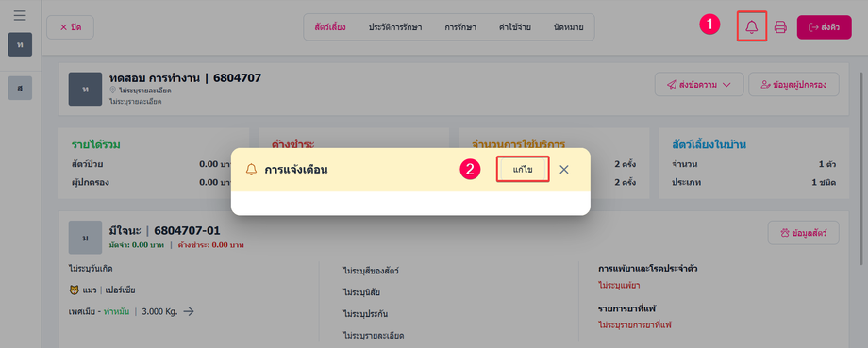868x348 pixels.
Task: Click ไม่ระบุวันเกิด text
Action: (92, 269)
